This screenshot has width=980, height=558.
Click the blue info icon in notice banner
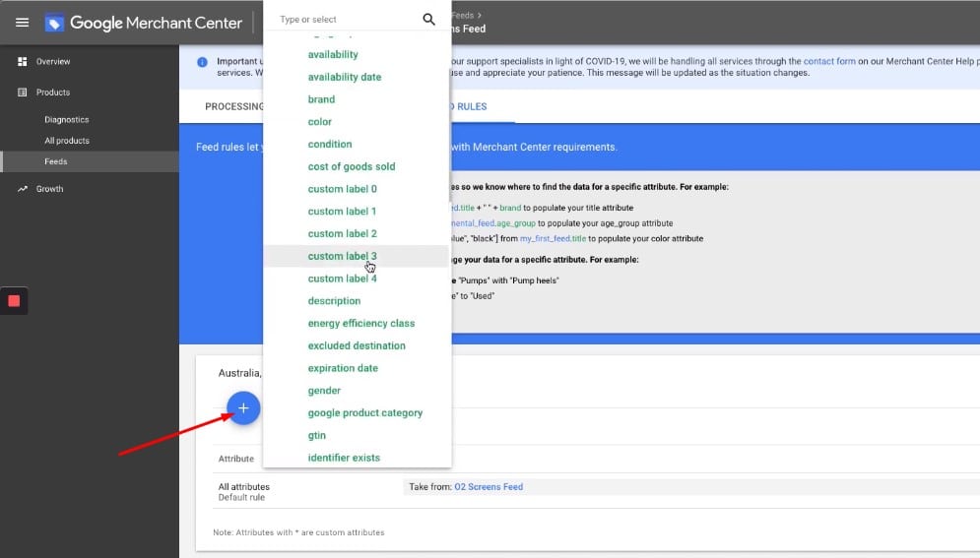coord(202,62)
